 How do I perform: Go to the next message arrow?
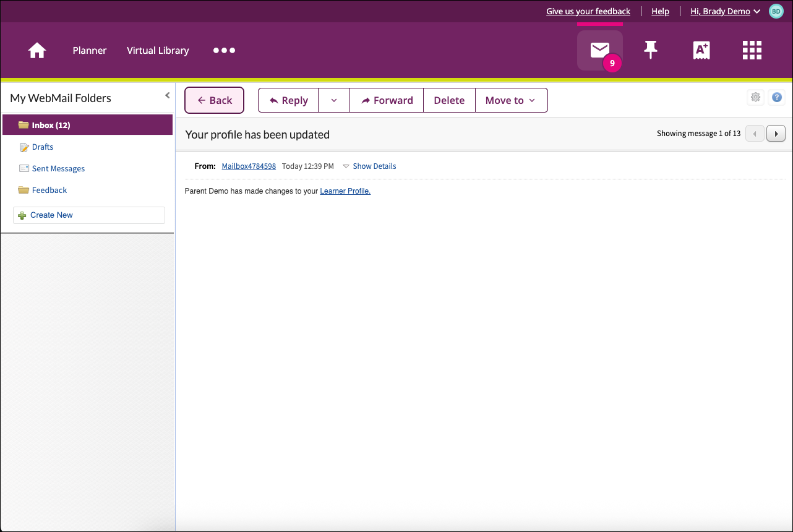coord(776,134)
